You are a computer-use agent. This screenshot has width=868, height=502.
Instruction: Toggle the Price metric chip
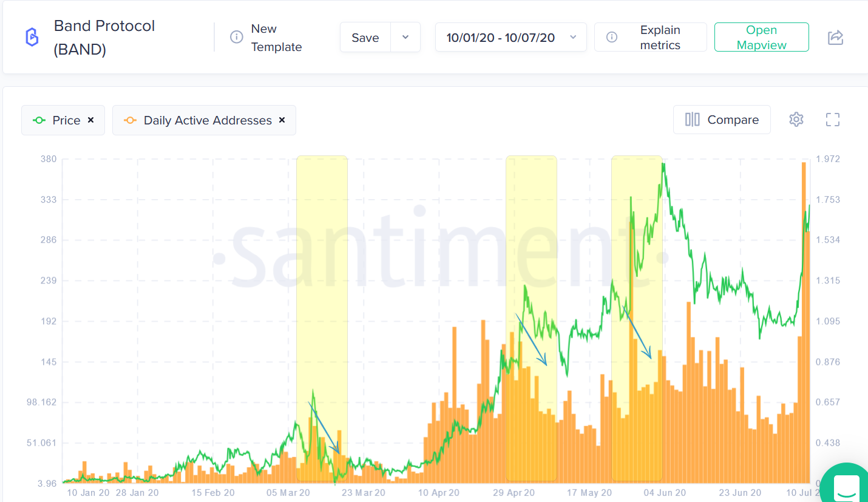click(63, 120)
